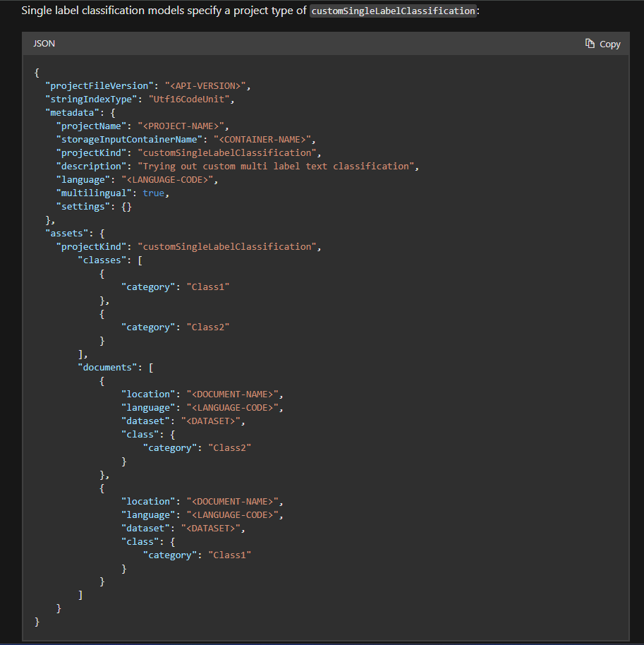
Task: Click the true boolean value
Action: 153,193
